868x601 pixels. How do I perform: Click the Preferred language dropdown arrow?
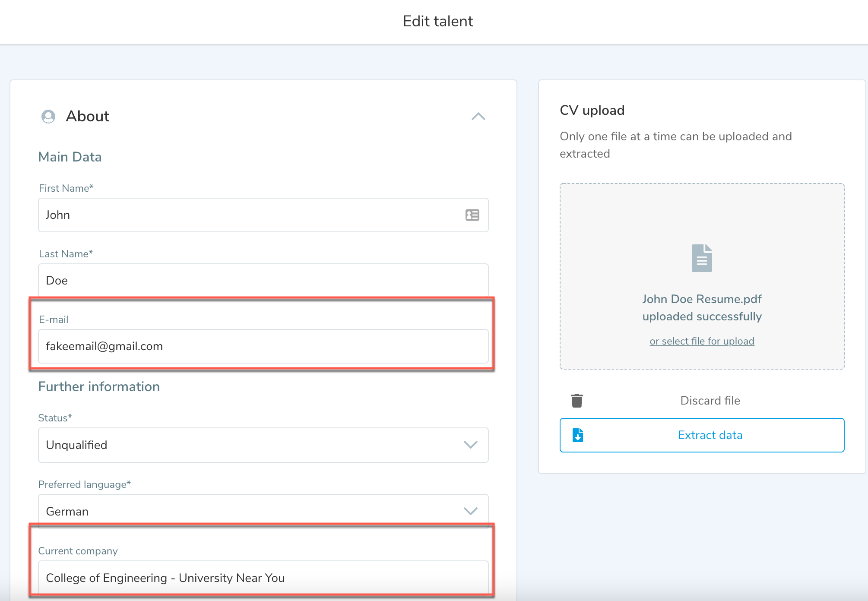pos(470,511)
